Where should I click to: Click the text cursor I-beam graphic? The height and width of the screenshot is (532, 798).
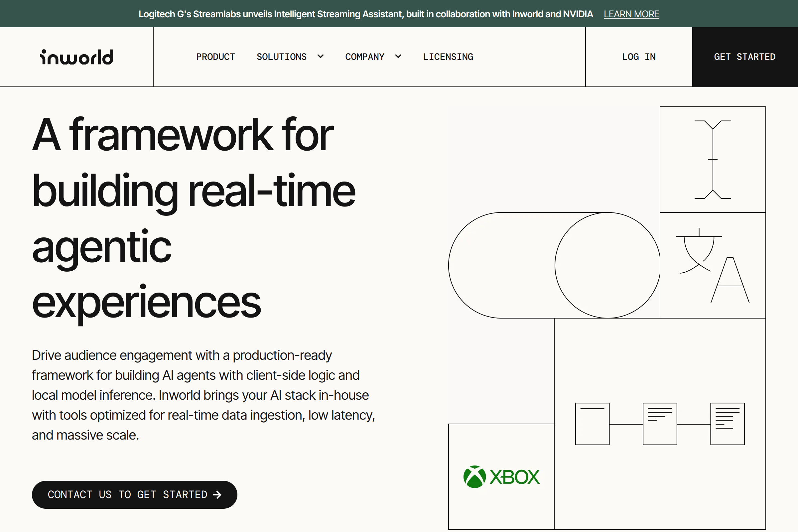tap(713, 160)
